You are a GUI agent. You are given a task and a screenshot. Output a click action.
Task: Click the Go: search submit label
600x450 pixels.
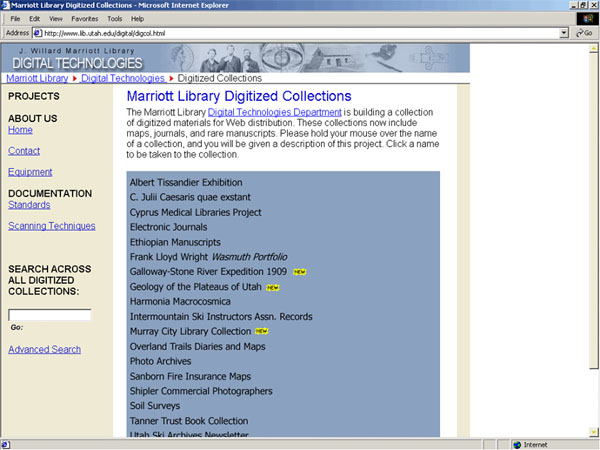(16, 328)
